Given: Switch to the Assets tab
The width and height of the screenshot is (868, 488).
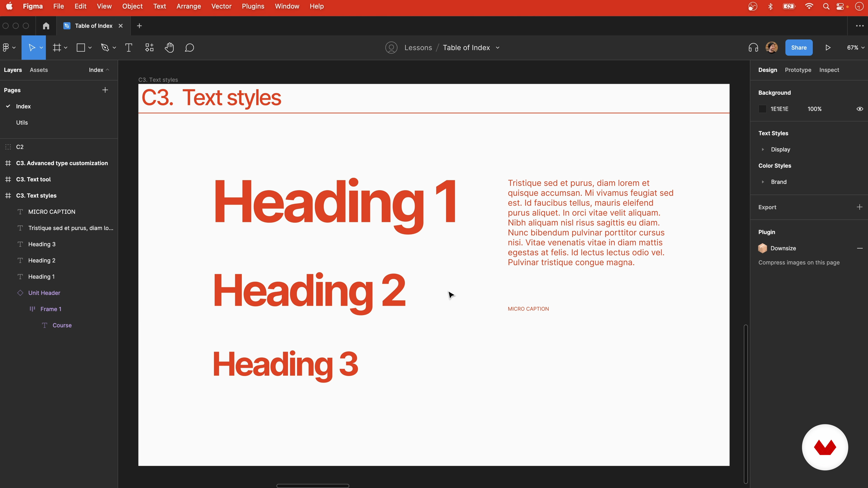Looking at the screenshot, I should point(39,70).
